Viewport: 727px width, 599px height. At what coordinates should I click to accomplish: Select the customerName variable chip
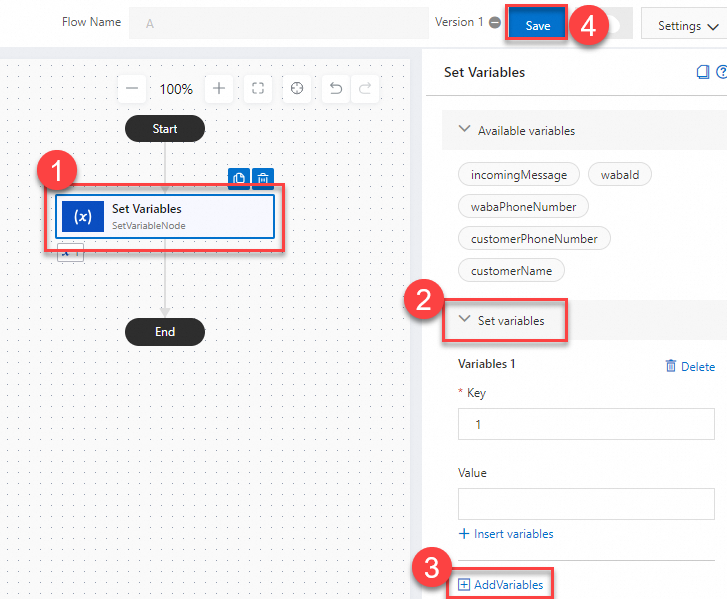pos(511,271)
